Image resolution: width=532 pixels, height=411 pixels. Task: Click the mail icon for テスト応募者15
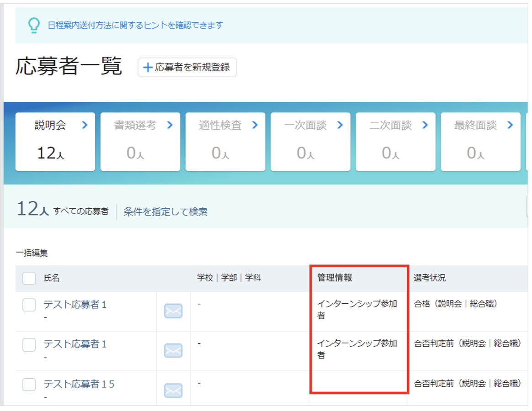tap(173, 390)
